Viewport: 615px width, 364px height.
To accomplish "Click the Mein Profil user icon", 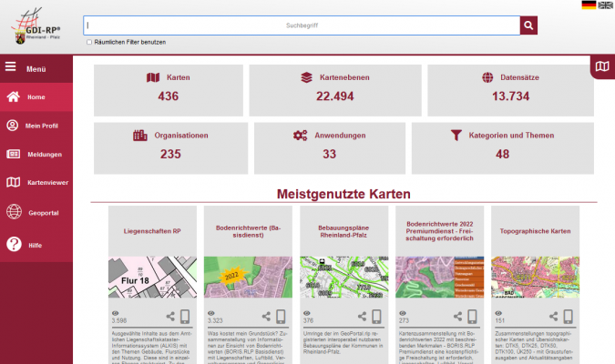I will (x=13, y=126).
